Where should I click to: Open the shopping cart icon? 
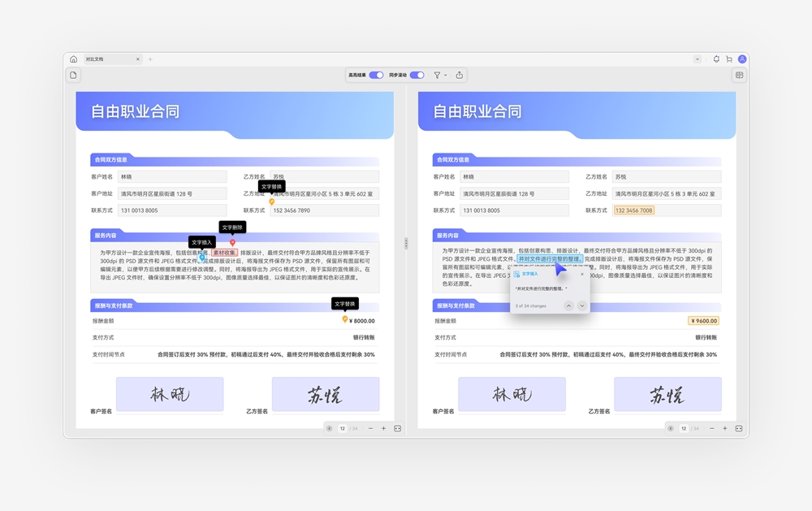pos(729,59)
